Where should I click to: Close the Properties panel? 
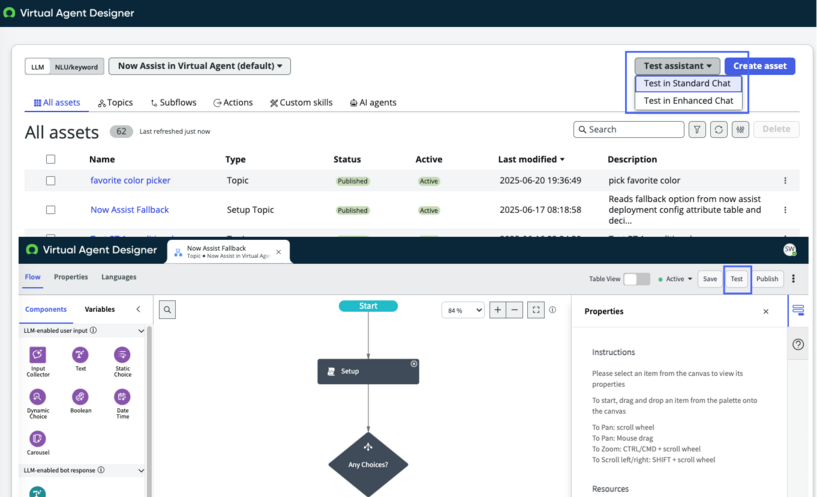pyautogui.click(x=765, y=312)
